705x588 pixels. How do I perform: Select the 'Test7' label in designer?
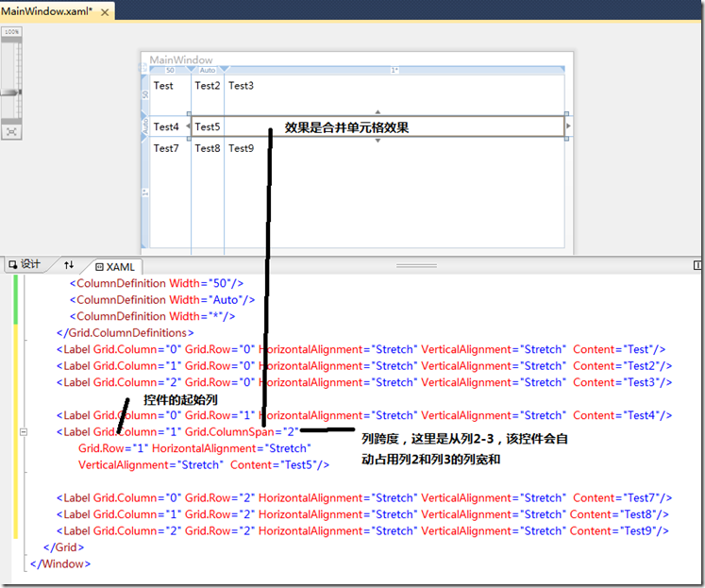[166, 148]
